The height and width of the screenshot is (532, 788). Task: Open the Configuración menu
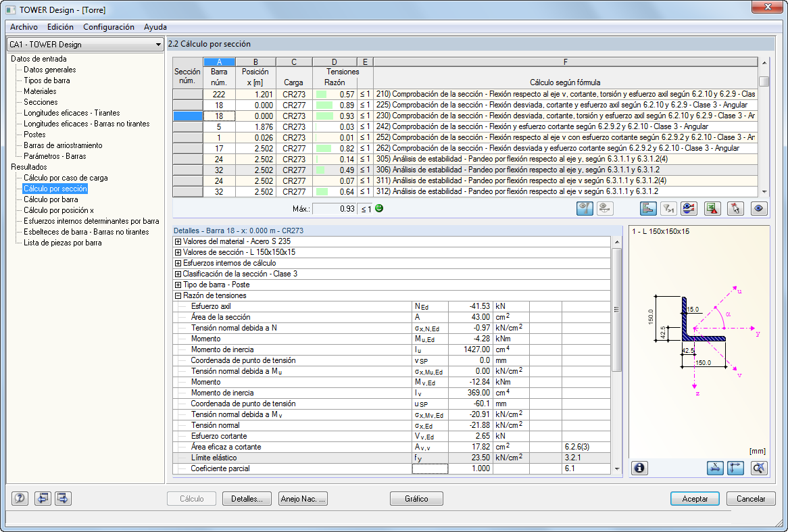pyautogui.click(x=108, y=27)
